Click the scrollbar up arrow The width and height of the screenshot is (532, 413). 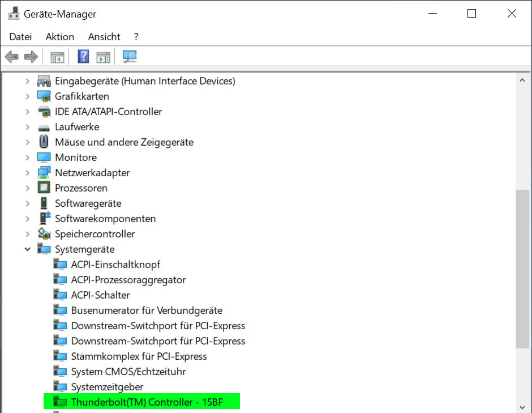[x=522, y=80]
